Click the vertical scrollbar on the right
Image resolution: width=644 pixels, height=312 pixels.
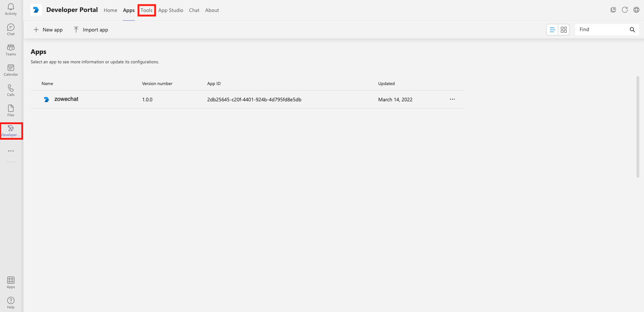637,127
